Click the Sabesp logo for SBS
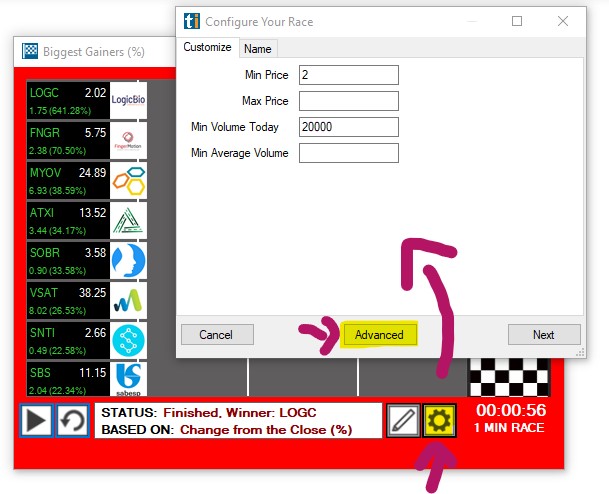The image size is (609, 494). tap(129, 378)
